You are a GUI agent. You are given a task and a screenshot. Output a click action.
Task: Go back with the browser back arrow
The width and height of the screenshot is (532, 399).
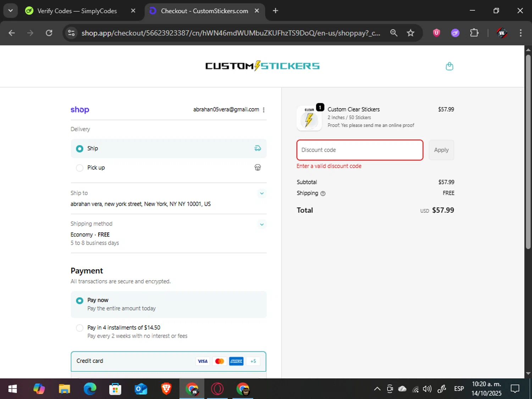pos(12,33)
